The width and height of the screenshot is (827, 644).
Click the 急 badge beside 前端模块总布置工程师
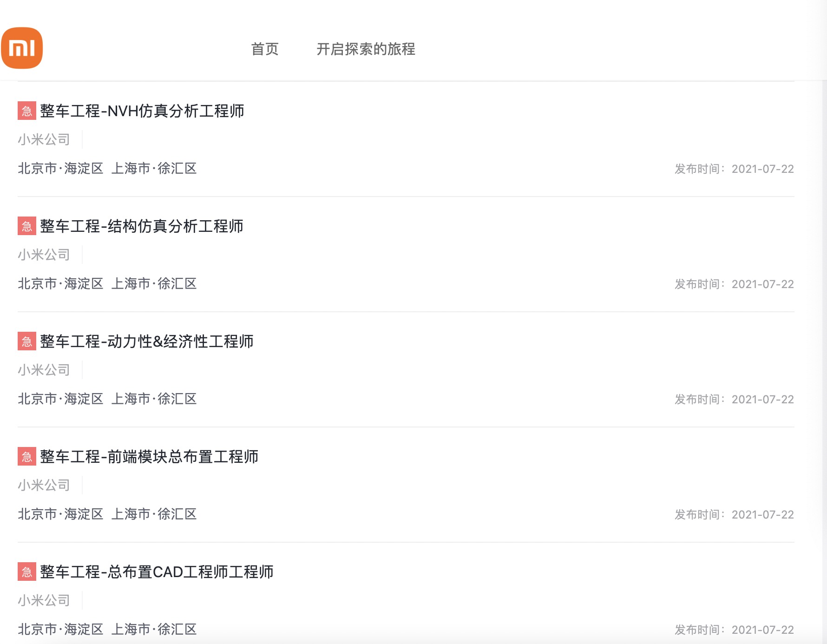click(26, 457)
